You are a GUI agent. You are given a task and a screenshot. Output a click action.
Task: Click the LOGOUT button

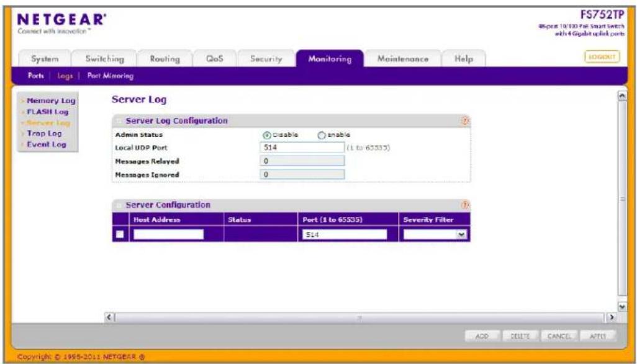coord(602,57)
